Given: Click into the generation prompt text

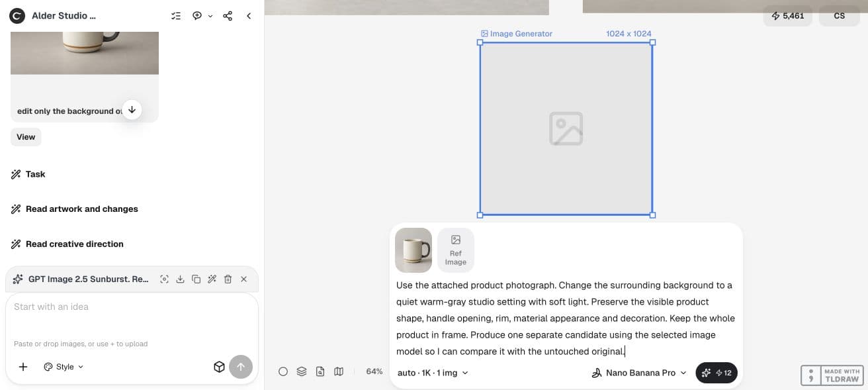Looking at the screenshot, I should pyautogui.click(x=566, y=318).
